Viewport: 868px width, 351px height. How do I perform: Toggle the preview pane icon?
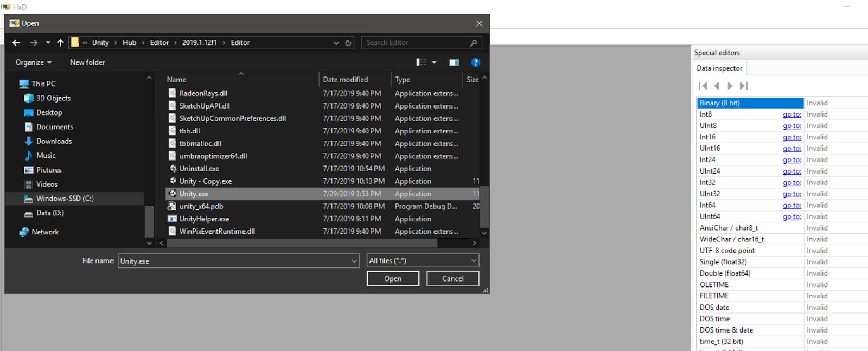[x=454, y=62]
